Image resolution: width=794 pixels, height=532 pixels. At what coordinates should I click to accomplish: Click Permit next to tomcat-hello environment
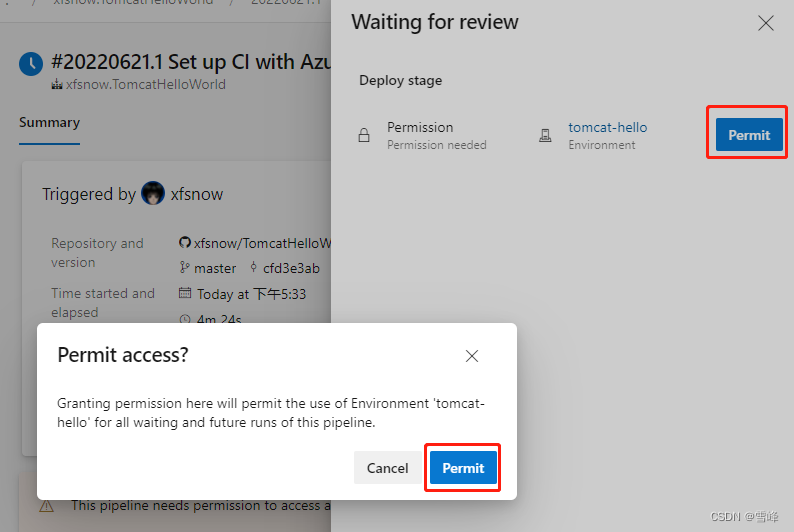(x=749, y=135)
